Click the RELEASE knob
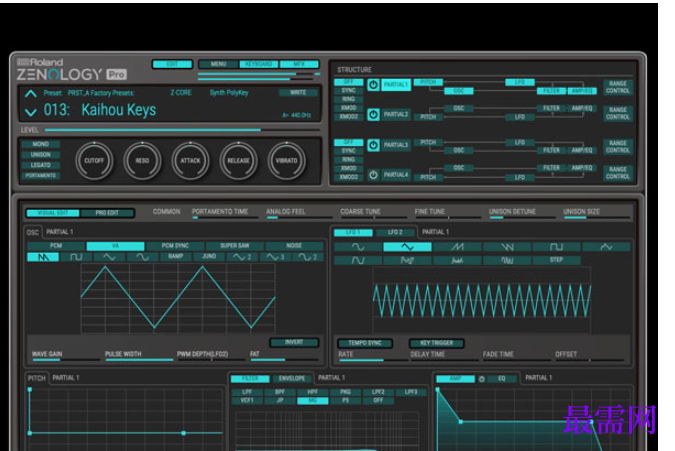675x451 pixels. pos(238,161)
